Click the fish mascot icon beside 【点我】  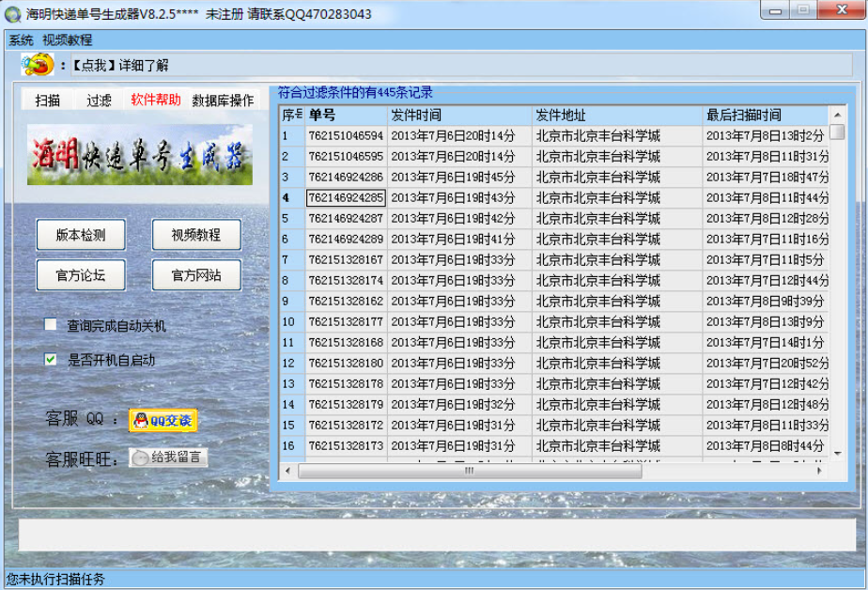point(38,65)
